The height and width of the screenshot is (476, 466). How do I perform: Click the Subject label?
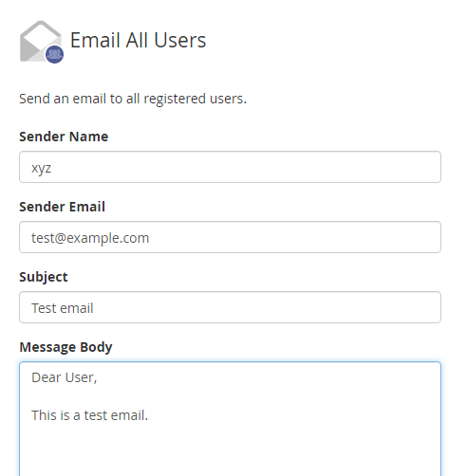(44, 277)
